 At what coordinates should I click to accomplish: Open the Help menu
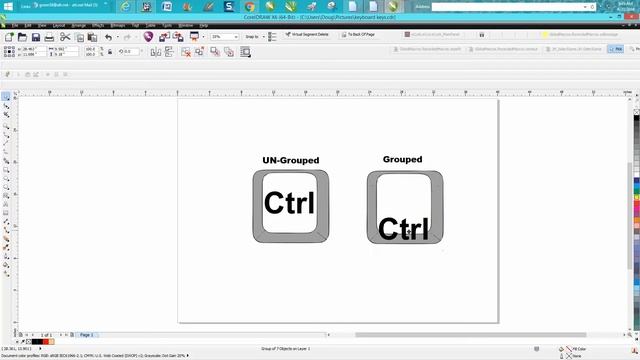[x=204, y=25]
